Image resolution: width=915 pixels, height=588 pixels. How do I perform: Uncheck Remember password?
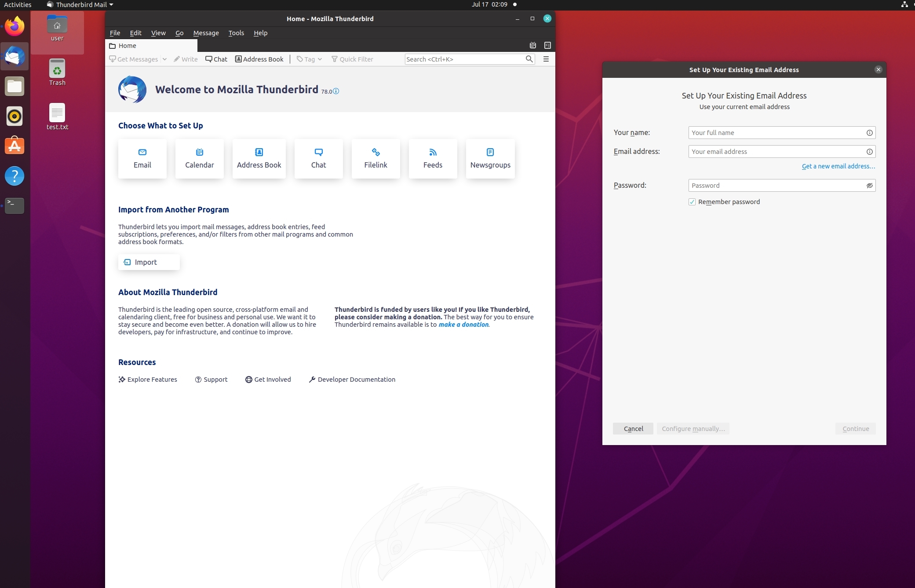[x=692, y=201]
